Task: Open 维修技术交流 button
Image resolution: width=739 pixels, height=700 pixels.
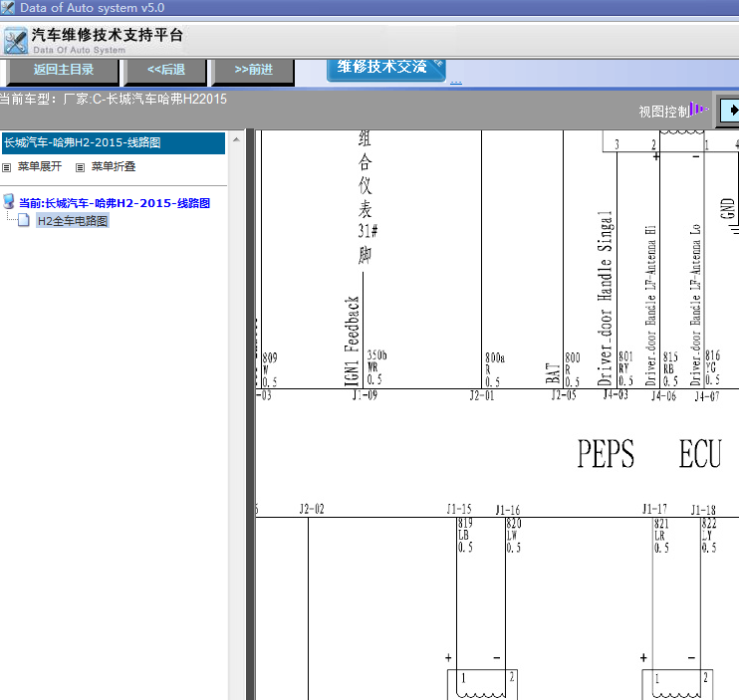Action: [x=385, y=69]
